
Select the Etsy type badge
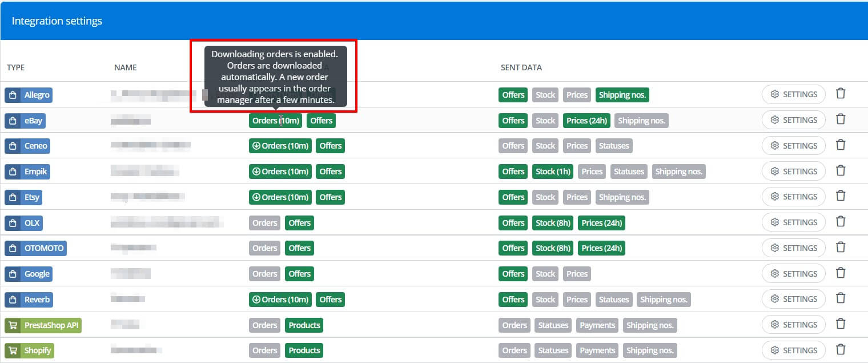point(23,197)
